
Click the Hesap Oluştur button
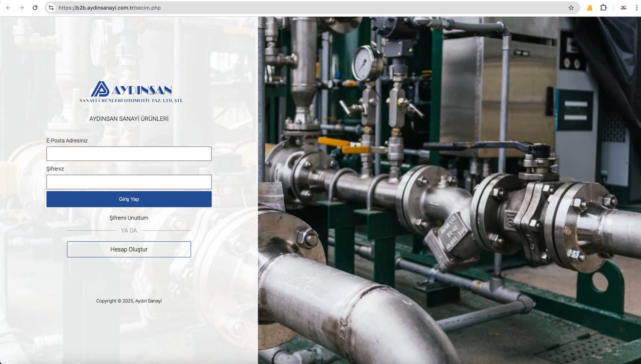[129, 249]
